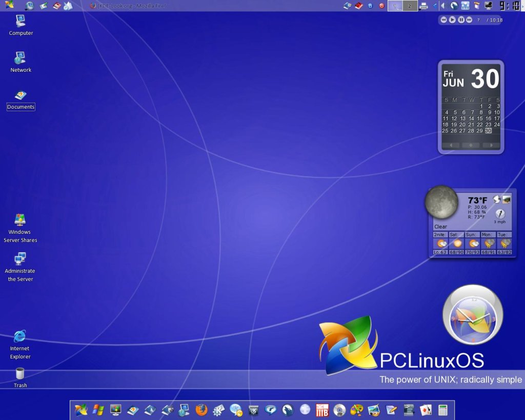Screen dimensions: 525x420
Task: Open the Kopete chat bubble icon in dock
Action: pos(236,410)
